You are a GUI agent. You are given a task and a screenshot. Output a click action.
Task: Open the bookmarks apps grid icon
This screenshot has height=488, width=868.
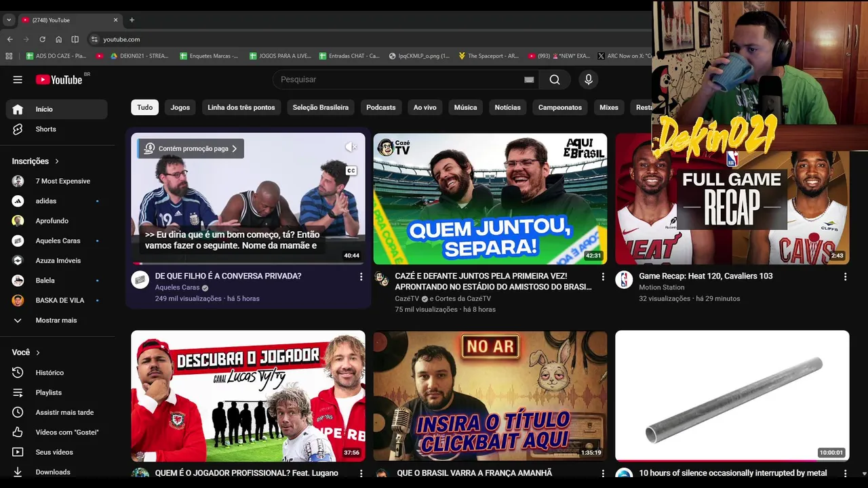(x=9, y=56)
